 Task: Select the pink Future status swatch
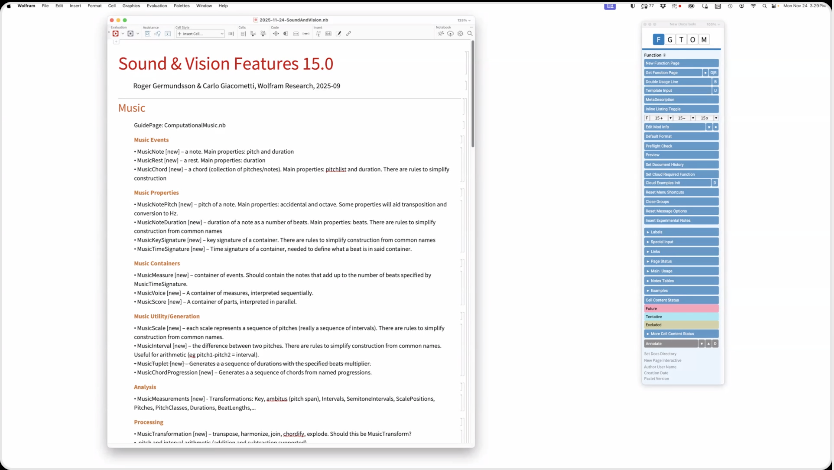tap(680, 309)
